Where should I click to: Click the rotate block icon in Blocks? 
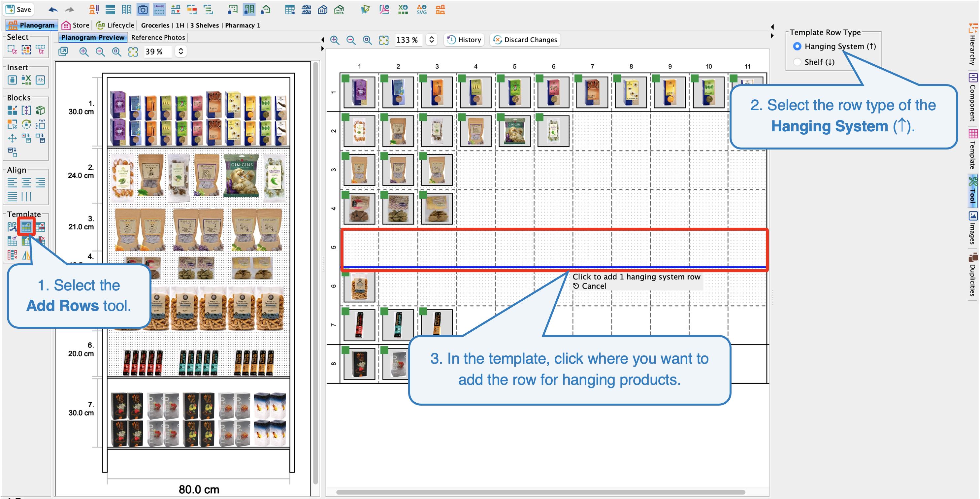coord(26,124)
